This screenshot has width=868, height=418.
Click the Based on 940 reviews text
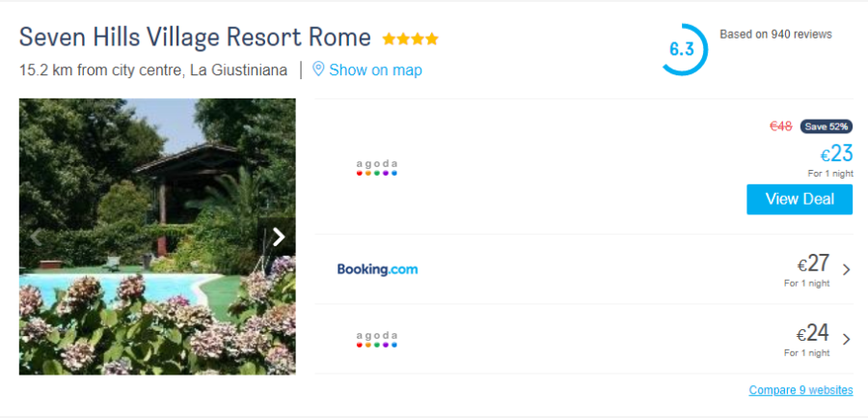tap(775, 35)
